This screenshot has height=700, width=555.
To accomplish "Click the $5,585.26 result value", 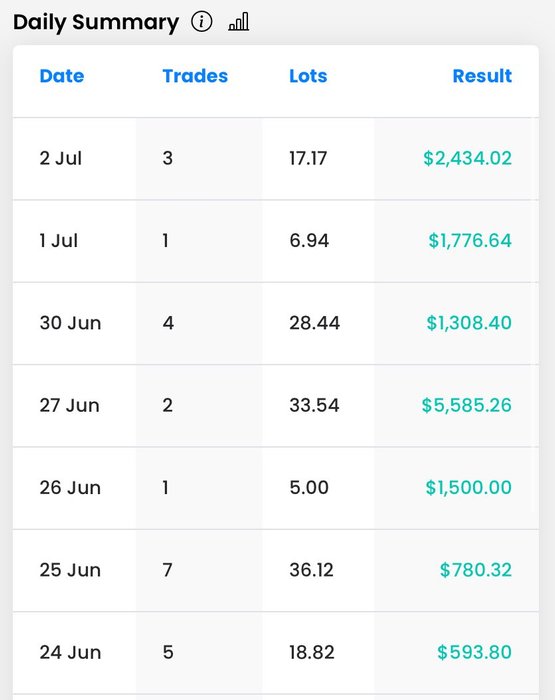I will (x=467, y=405).
